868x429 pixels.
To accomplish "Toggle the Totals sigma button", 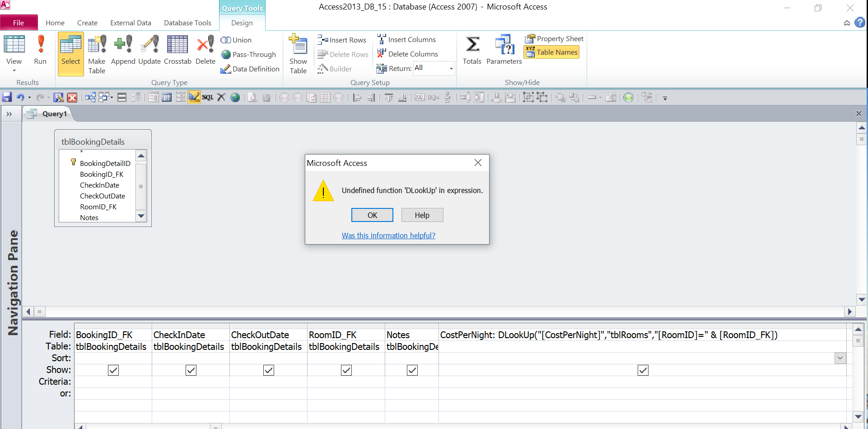I will coord(472,50).
